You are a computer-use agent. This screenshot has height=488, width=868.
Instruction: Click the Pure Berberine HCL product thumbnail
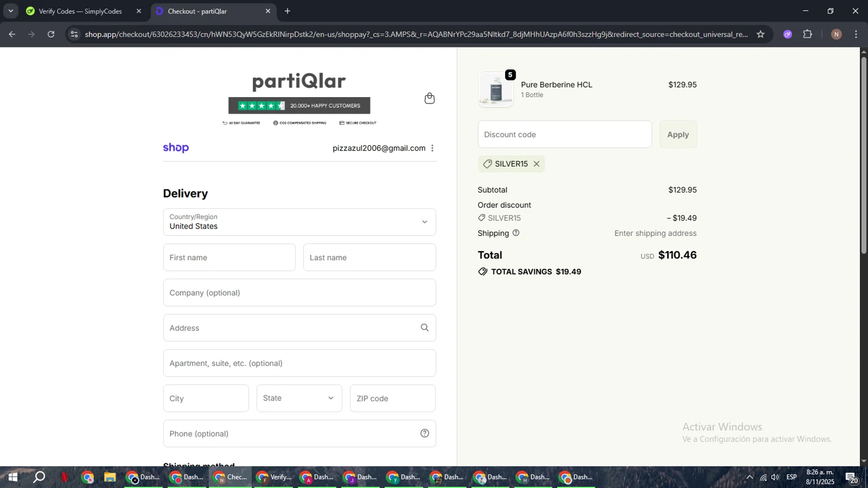[496, 90]
